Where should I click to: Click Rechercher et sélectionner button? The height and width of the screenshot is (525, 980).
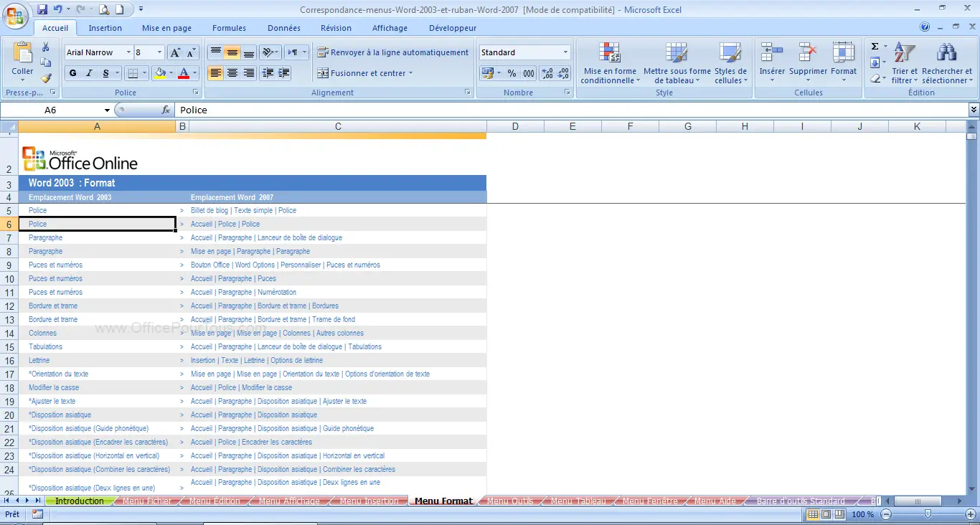947,63
